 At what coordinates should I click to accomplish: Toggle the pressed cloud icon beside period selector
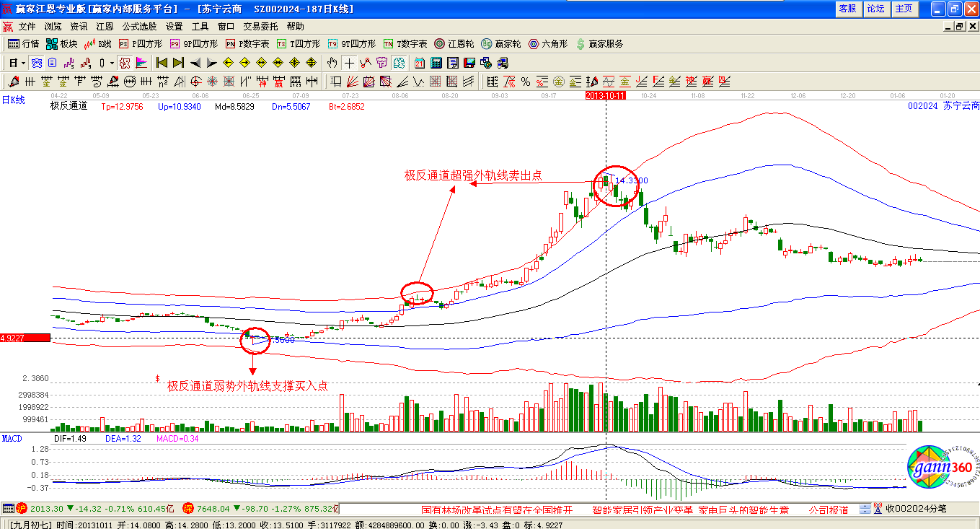coord(36,63)
